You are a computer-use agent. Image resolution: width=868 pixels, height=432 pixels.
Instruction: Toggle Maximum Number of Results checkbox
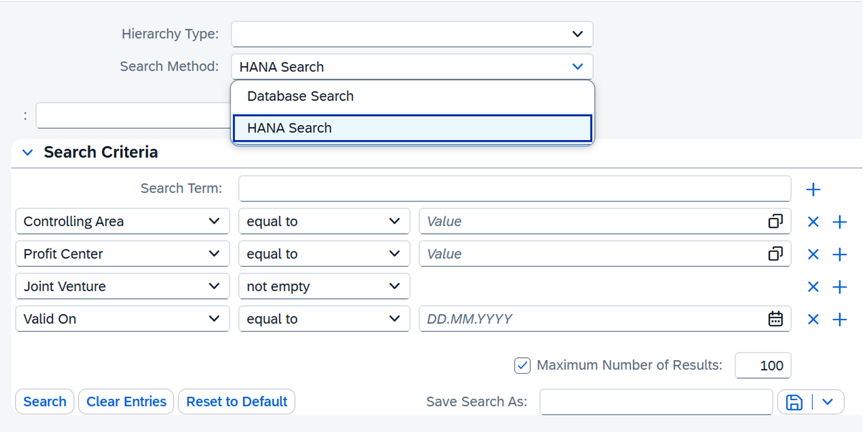point(522,366)
